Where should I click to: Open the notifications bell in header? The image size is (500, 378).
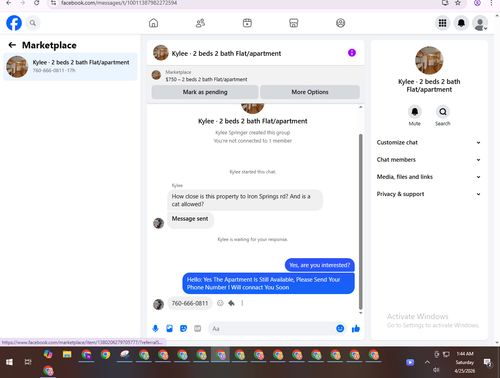461,23
